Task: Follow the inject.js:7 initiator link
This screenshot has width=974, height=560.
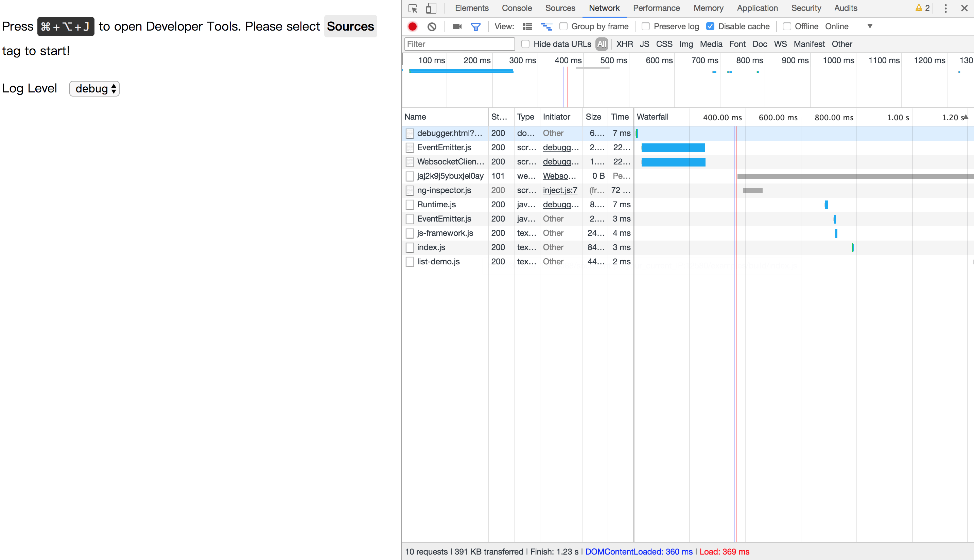Action: pos(560,190)
